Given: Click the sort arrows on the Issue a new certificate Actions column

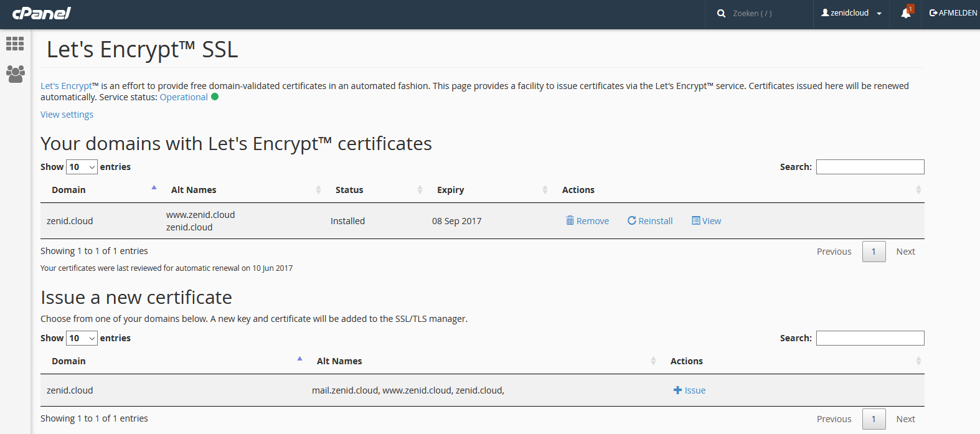Looking at the screenshot, I should (918, 361).
